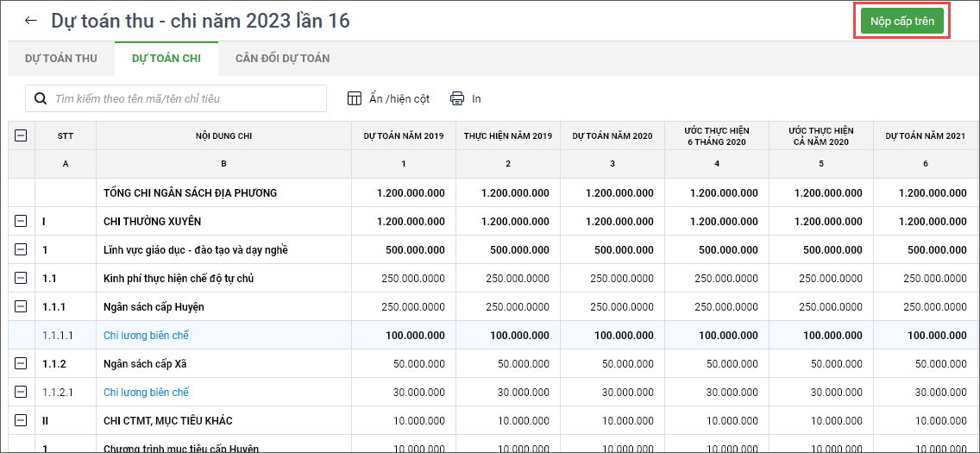Collapse the Ngân sách cấp Huyện row
Screen dimensions: 980x453
pos(21,307)
